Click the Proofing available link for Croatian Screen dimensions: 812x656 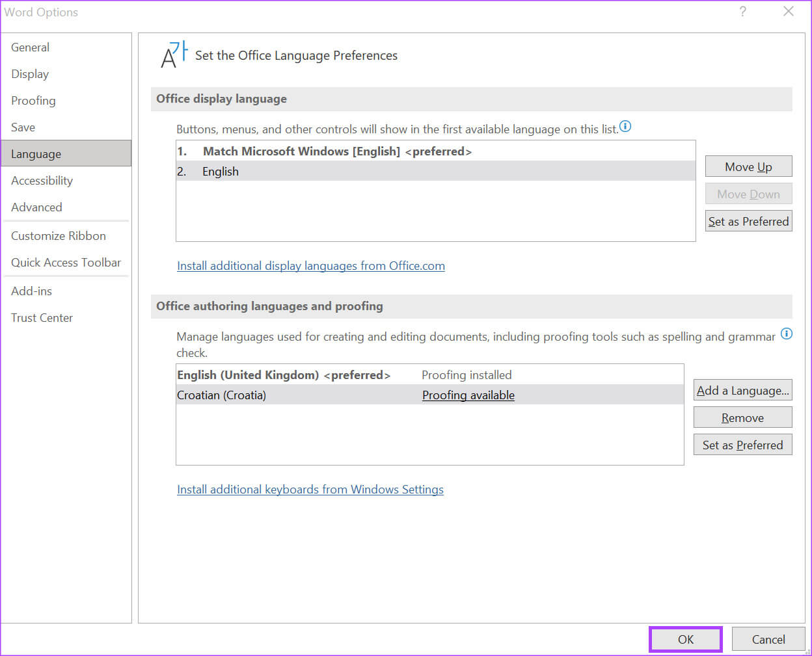click(x=468, y=395)
